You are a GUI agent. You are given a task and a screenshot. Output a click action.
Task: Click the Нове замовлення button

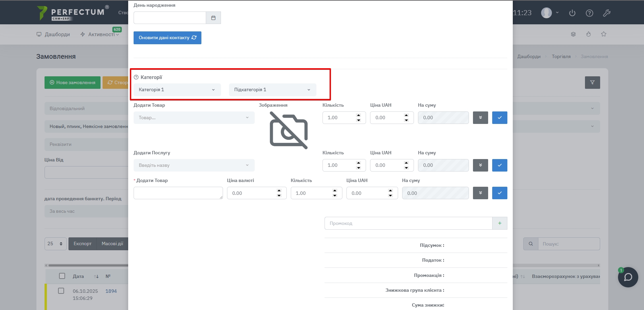[x=73, y=82]
